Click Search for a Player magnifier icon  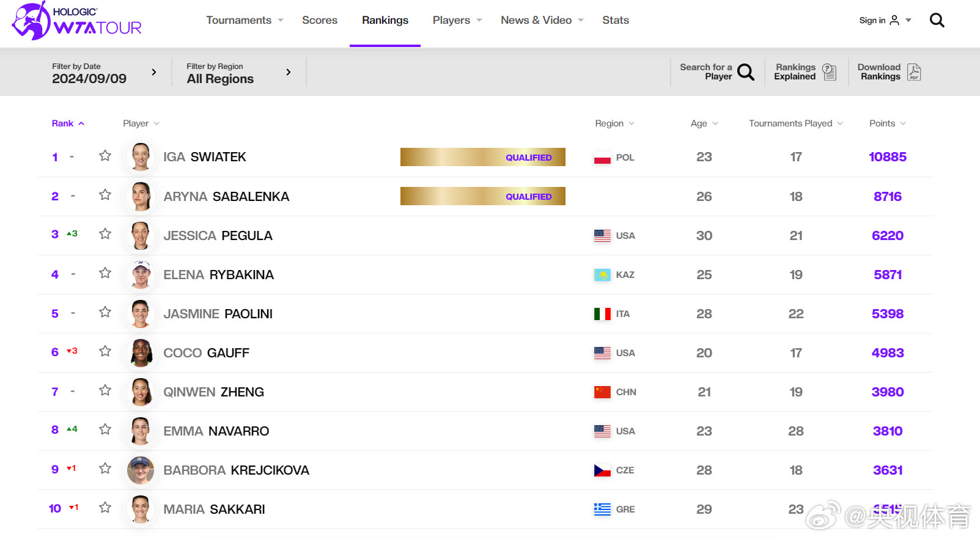[x=746, y=72]
